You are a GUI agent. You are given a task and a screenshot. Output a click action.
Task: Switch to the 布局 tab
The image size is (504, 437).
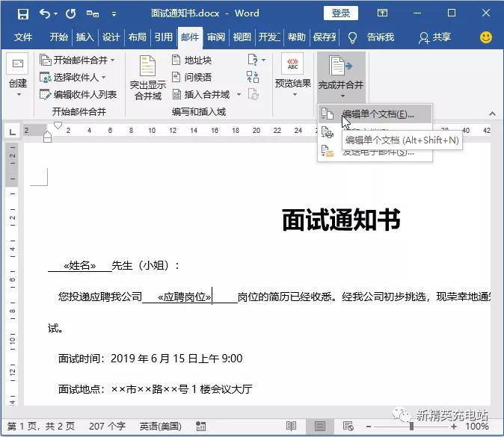[x=138, y=37]
